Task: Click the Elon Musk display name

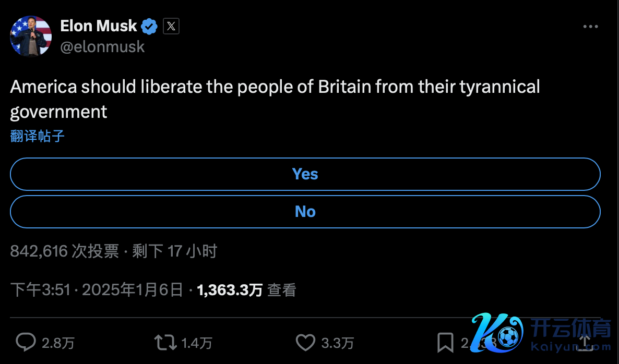Action: point(98,26)
